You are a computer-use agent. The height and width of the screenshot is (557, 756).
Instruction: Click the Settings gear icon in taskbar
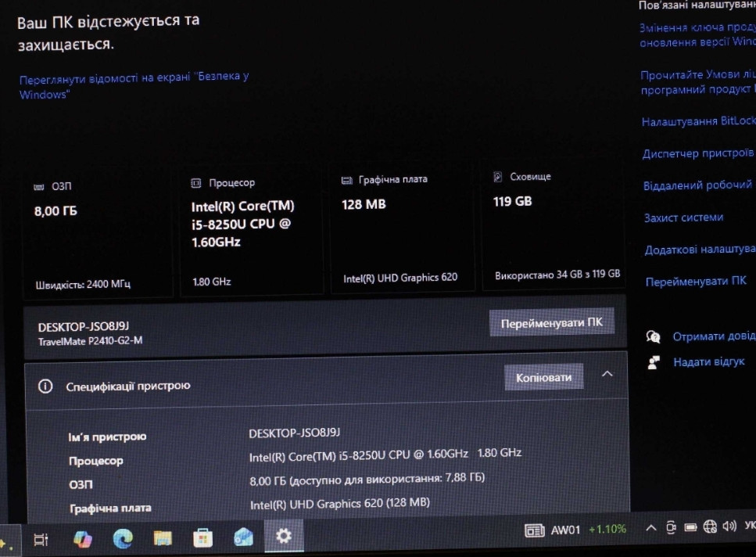tap(283, 536)
